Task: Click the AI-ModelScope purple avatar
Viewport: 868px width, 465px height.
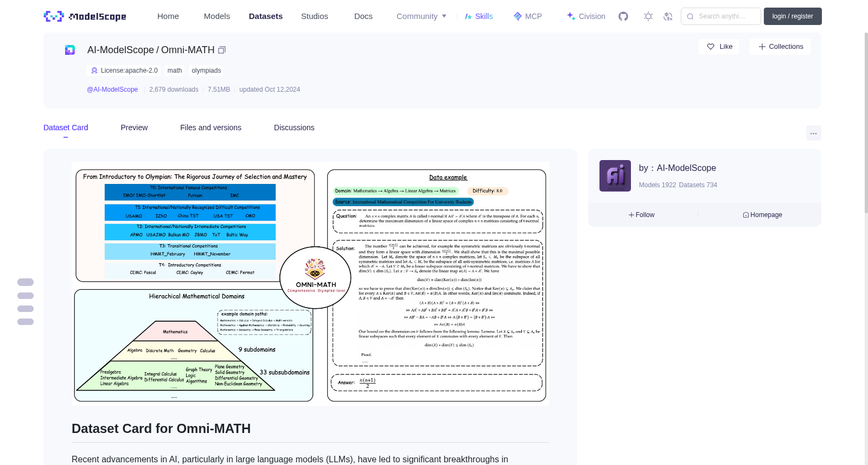Action: 615,176
